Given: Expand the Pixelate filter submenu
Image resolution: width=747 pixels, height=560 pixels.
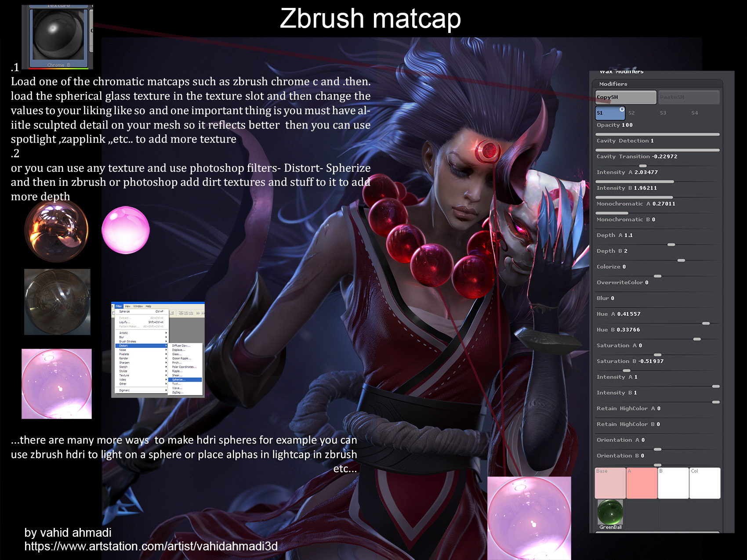Looking at the screenshot, I should pyautogui.click(x=141, y=354).
